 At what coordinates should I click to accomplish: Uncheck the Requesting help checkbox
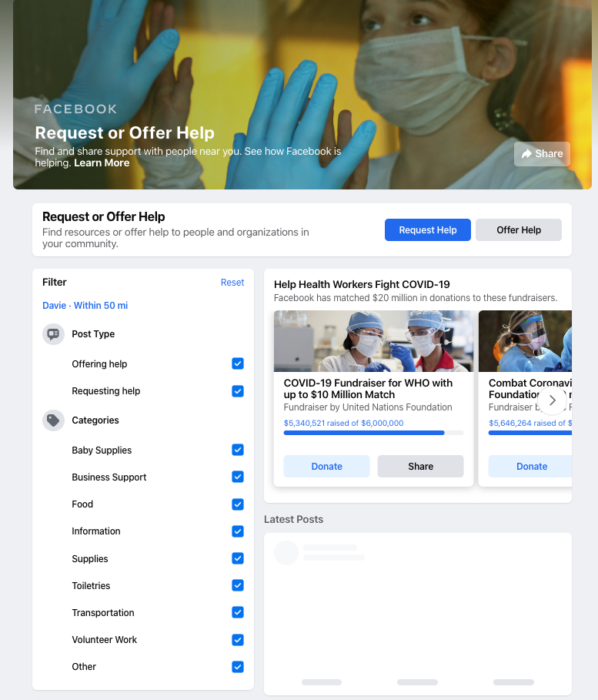pos(238,391)
